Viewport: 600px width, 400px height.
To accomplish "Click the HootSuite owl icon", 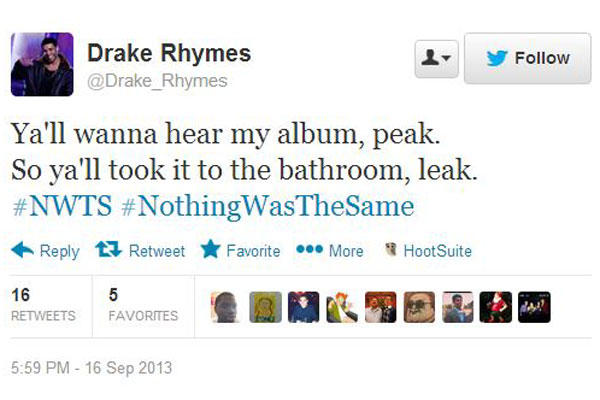I will click(390, 249).
